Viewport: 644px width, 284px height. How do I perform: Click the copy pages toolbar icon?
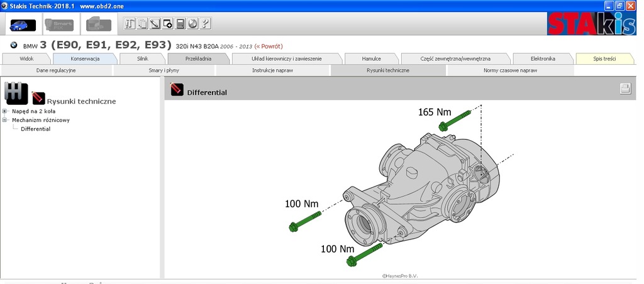pyautogui.click(x=142, y=24)
